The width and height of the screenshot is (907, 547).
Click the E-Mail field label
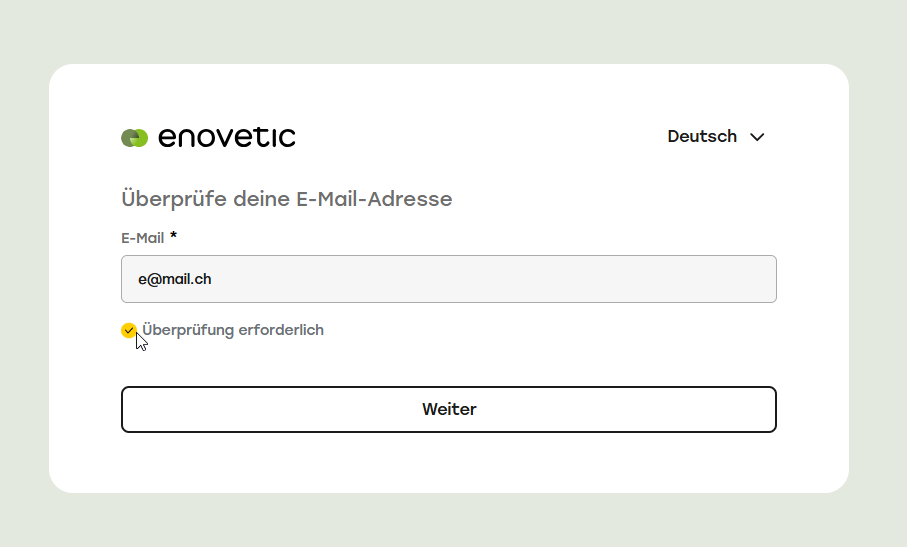point(143,238)
